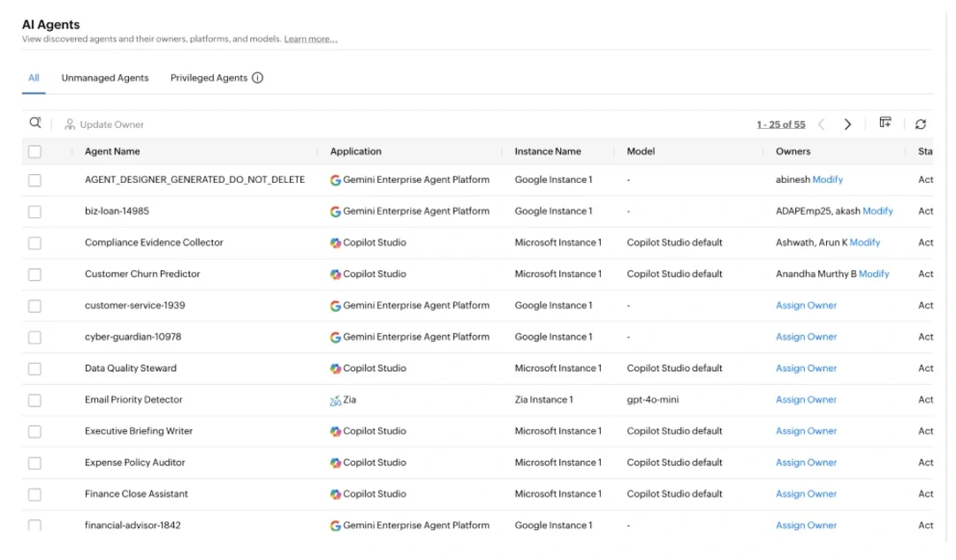Open the Privileged Agents tab

(x=209, y=78)
